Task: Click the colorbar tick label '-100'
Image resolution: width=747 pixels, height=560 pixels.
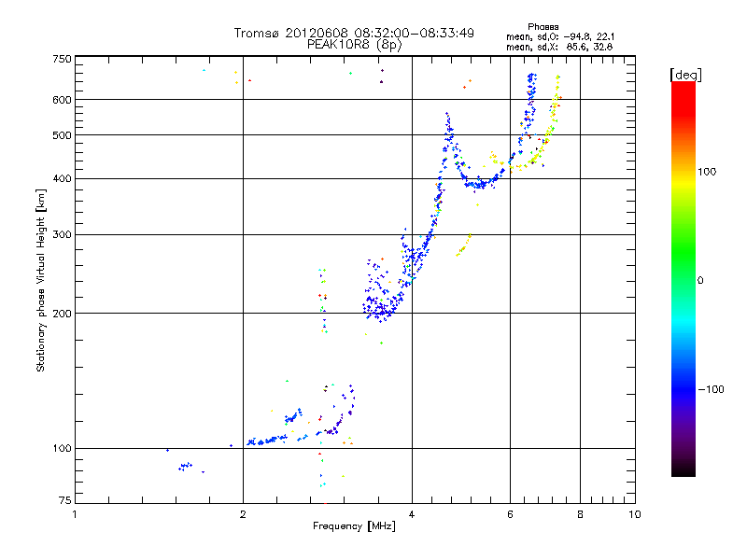Action: 711,389
